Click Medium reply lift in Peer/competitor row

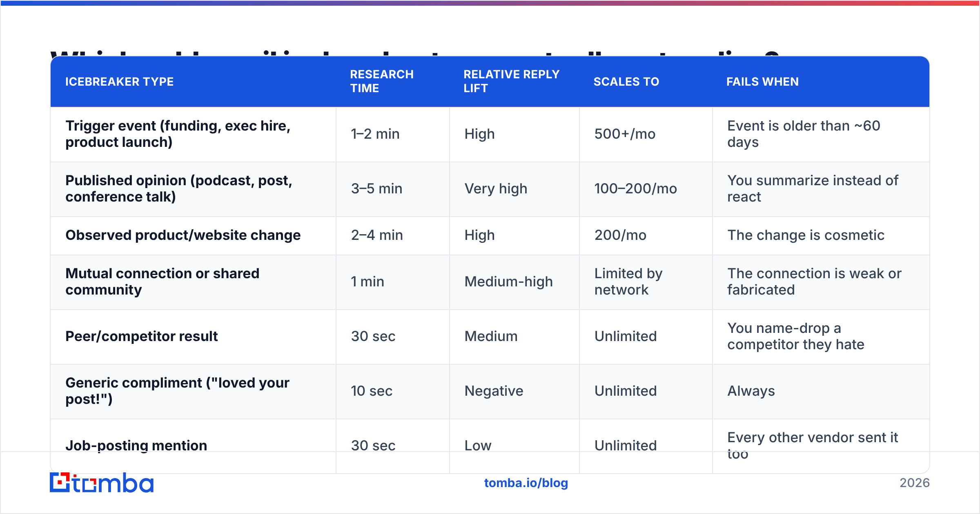(491, 336)
